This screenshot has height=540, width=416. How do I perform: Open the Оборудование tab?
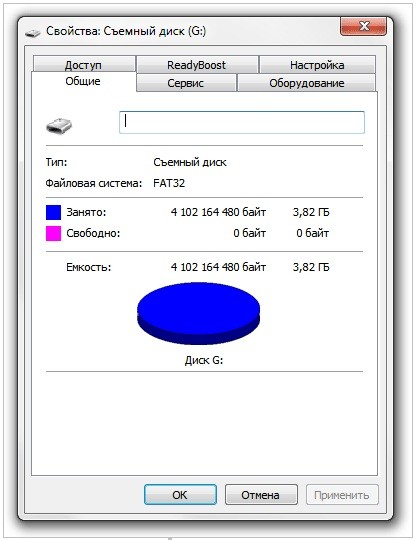point(306,83)
